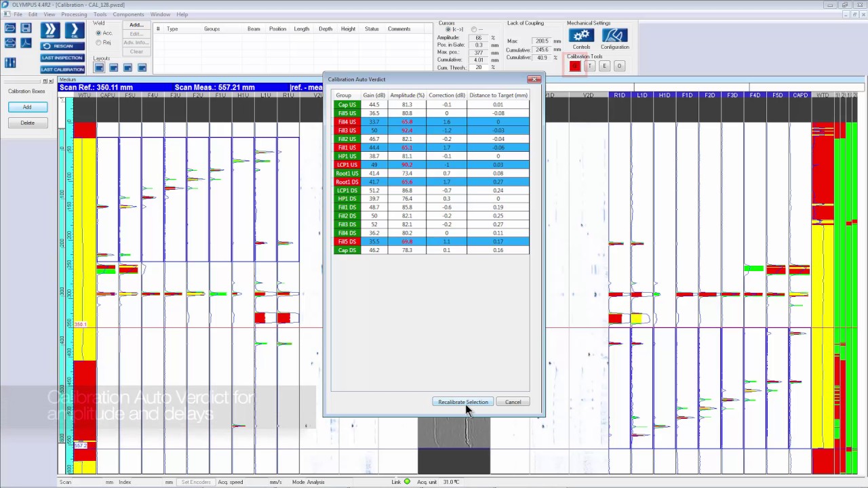Select the CAL chevron icon
The width and height of the screenshot is (868, 488).
(75, 29)
